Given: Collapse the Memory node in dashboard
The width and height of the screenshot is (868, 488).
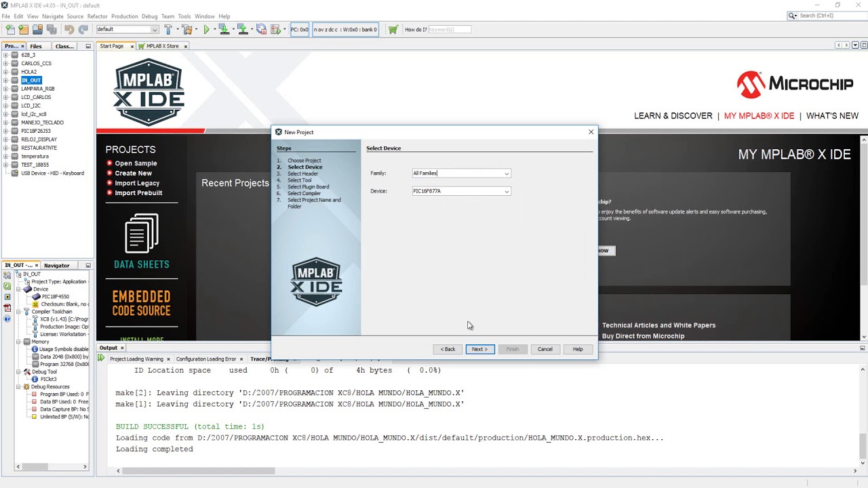Looking at the screenshot, I should [19, 342].
